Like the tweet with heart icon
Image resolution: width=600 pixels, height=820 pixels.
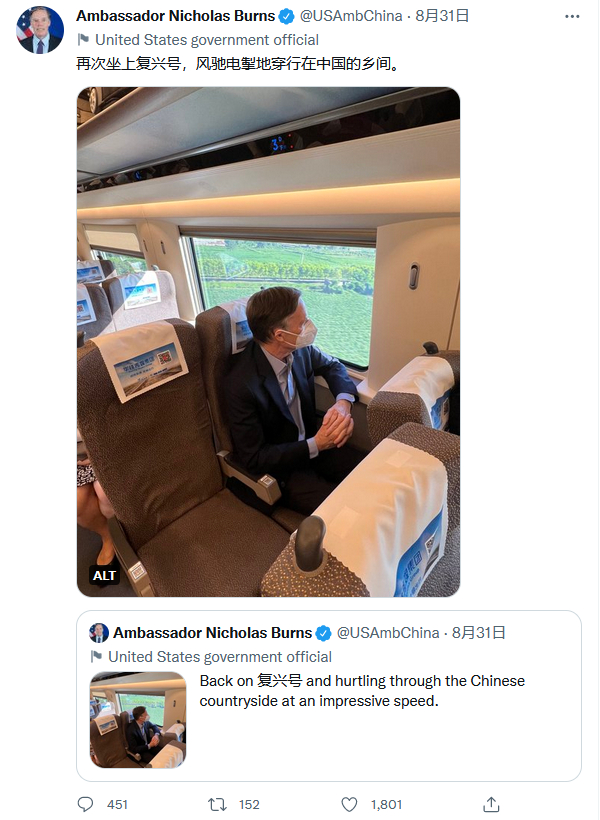tap(349, 804)
